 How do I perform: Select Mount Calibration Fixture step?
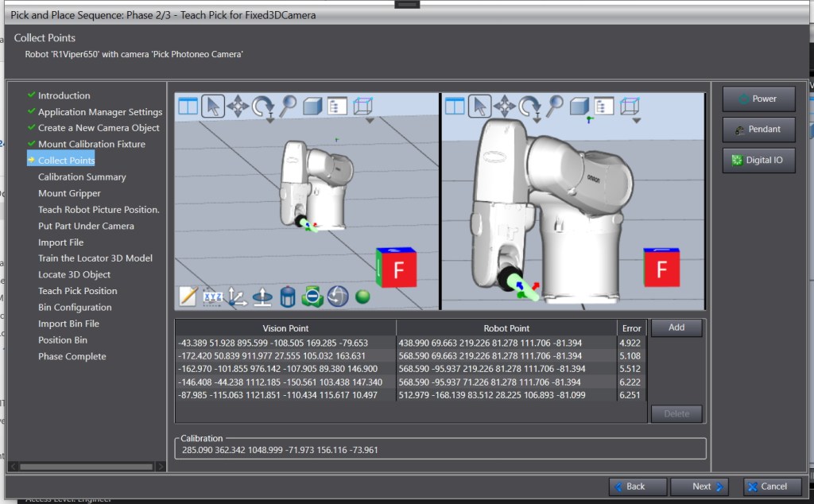click(x=91, y=144)
